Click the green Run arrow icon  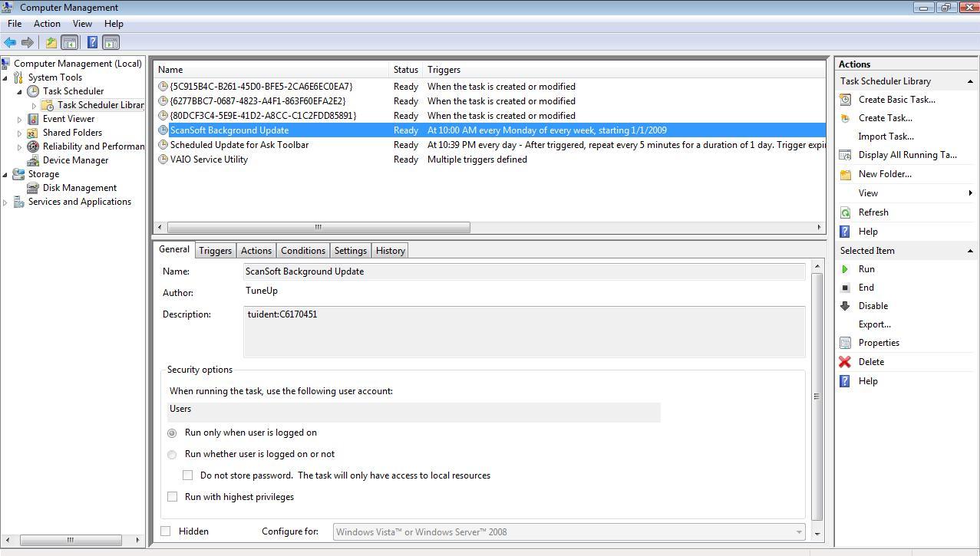click(x=845, y=269)
